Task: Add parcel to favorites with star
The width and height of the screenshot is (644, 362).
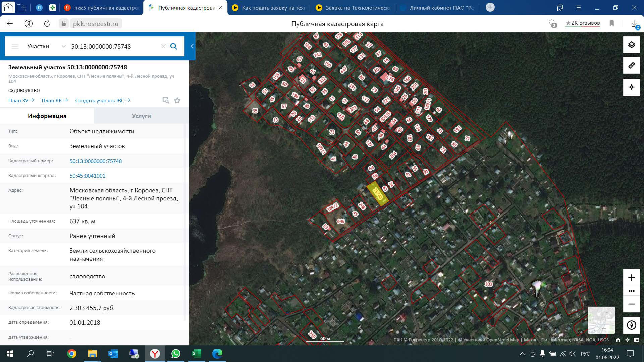Action: pos(177,100)
